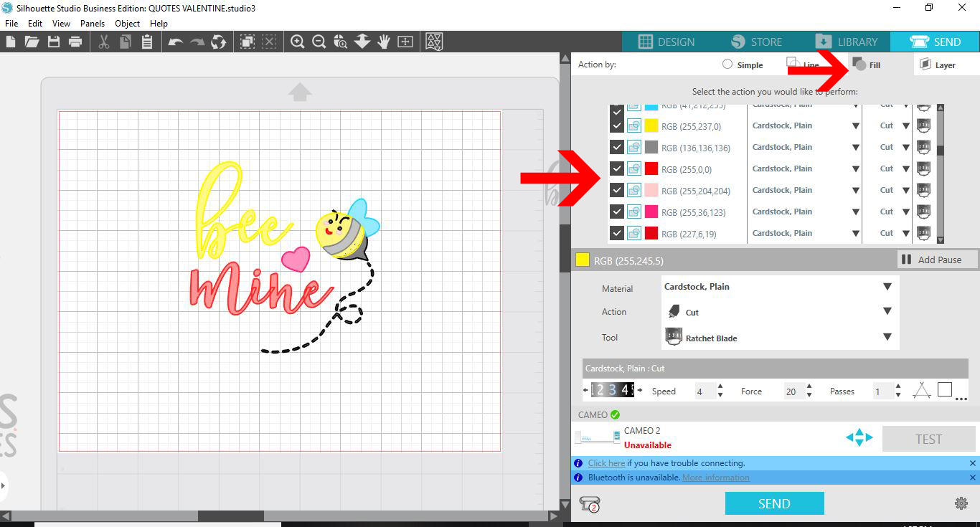Select the Zoom In tool
Image resolution: width=980 pixels, height=527 pixels.
pyautogui.click(x=298, y=41)
